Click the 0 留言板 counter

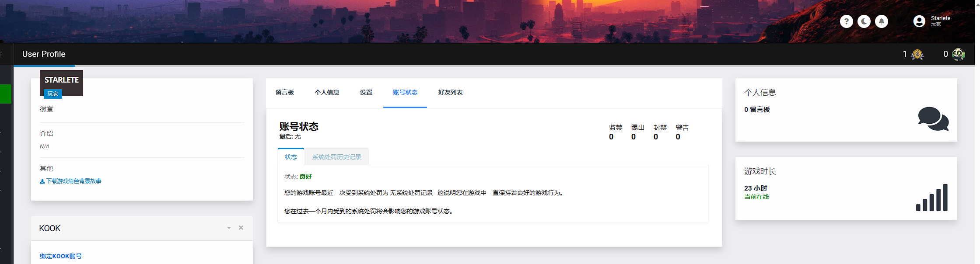point(757,110)
